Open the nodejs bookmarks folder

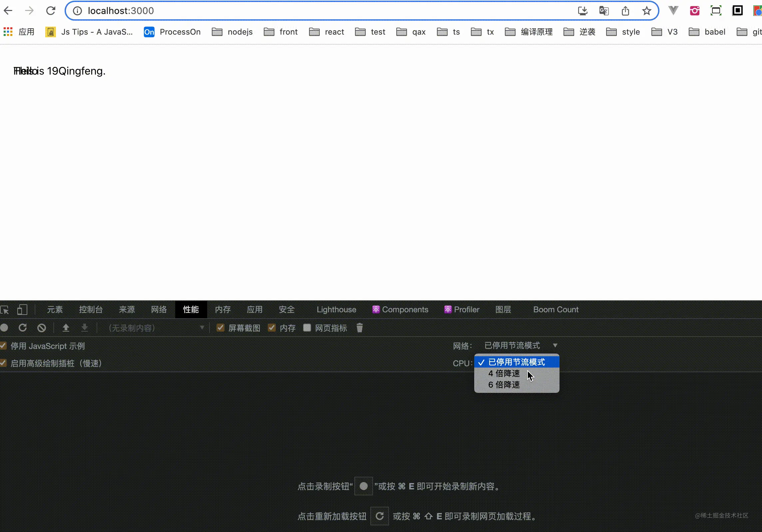tap(232, 32)
